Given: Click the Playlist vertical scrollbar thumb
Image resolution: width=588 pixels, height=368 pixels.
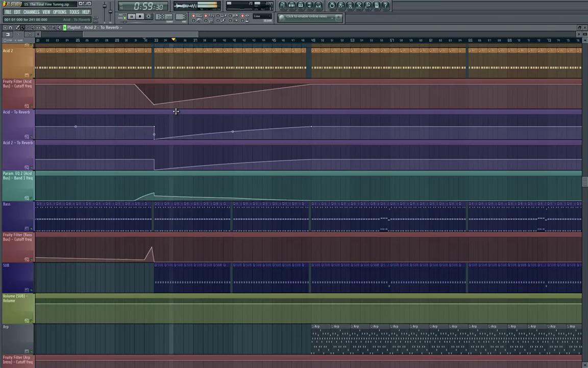Looking at the screenshot, I should 584,182.
